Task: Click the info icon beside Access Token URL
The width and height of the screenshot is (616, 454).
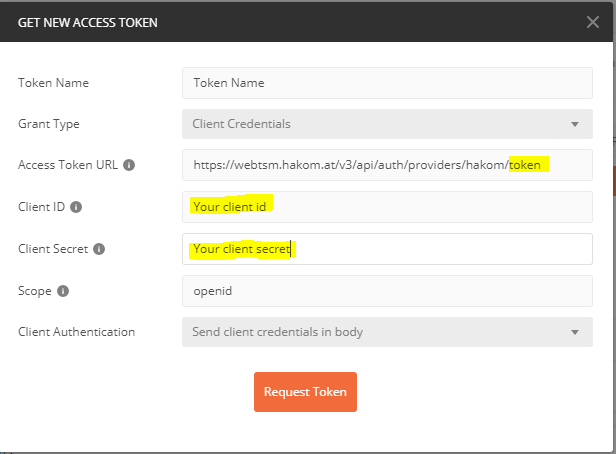Action: point(129,165)
